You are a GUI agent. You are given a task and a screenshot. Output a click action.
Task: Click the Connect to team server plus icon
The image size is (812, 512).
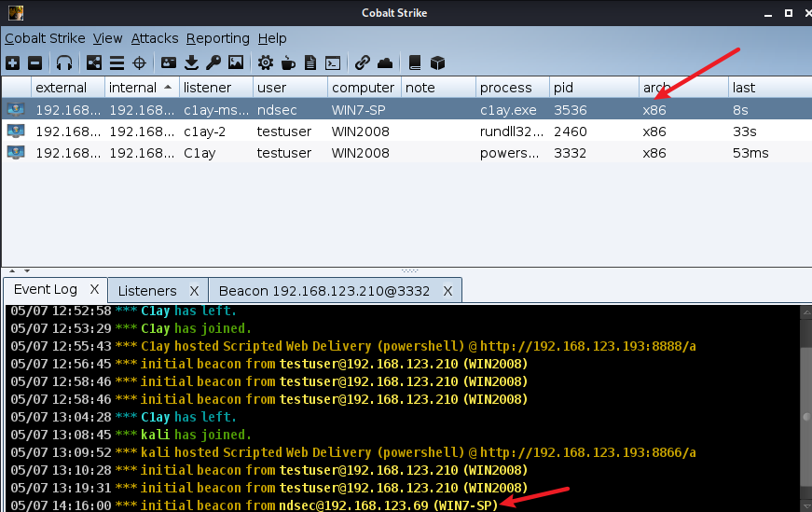pyautogui.click(x=13, y=63)
